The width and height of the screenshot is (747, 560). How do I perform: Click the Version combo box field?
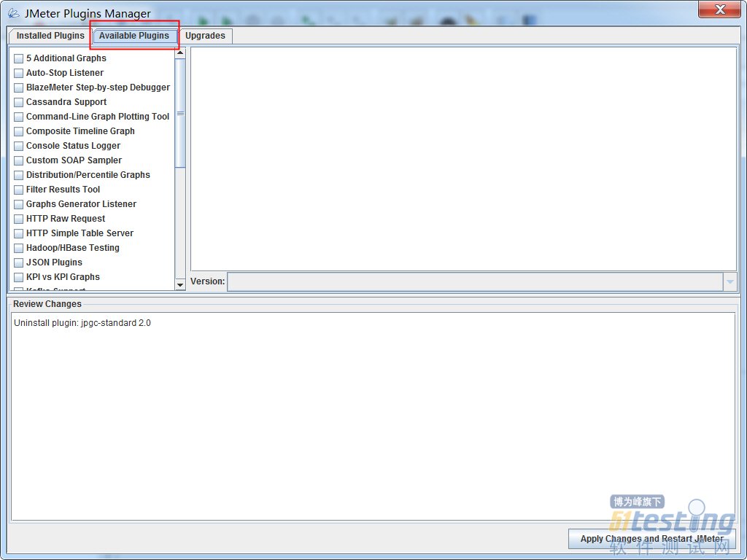[x=481, y=281]
